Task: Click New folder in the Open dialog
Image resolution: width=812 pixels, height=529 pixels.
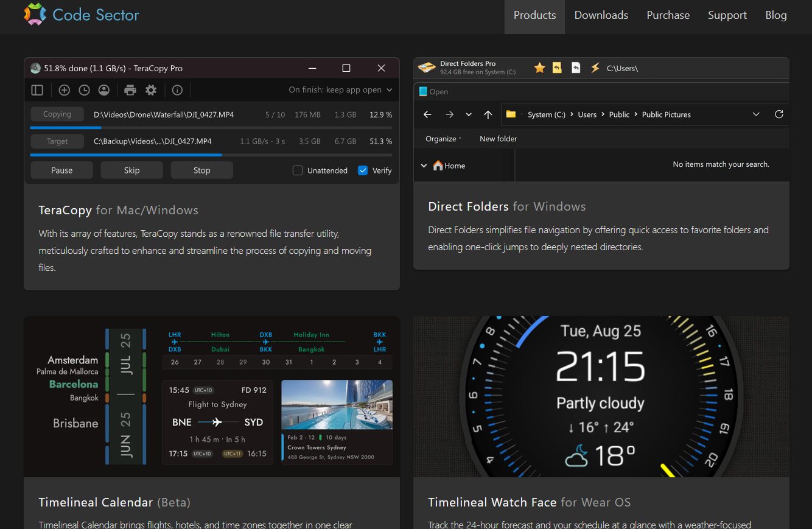Action: pos(498,139)
